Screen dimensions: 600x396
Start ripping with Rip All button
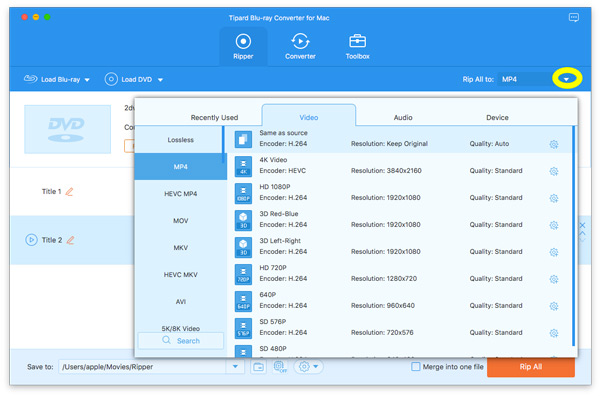[530, 367]
